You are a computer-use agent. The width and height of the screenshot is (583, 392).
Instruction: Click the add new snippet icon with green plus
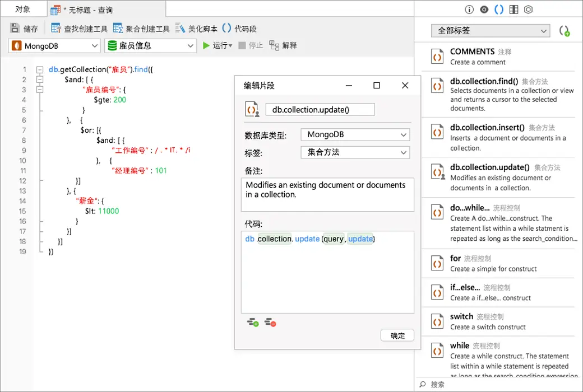click(565, 31)
